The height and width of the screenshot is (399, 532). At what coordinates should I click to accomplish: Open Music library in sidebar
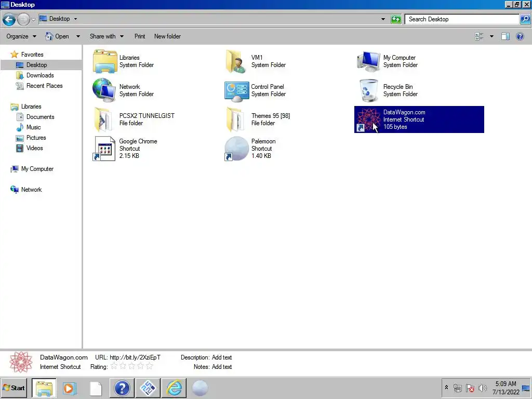(x=33, y=128)
